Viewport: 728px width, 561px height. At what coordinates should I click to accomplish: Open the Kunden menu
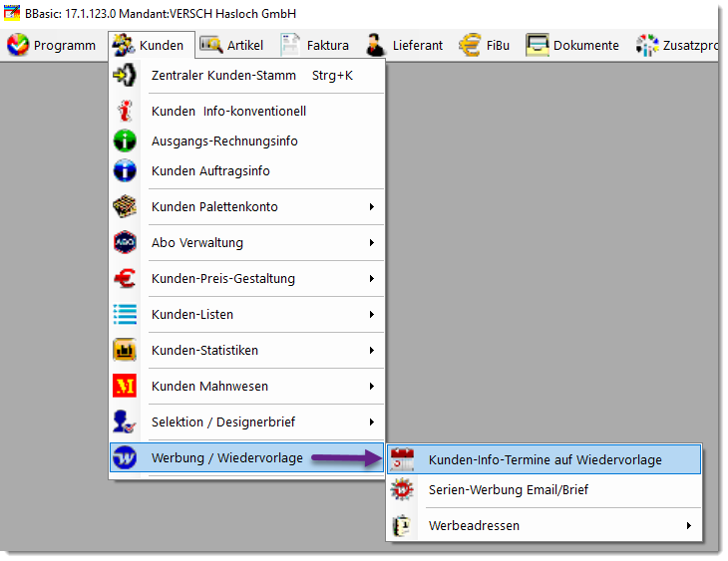(x=152, y=45)
